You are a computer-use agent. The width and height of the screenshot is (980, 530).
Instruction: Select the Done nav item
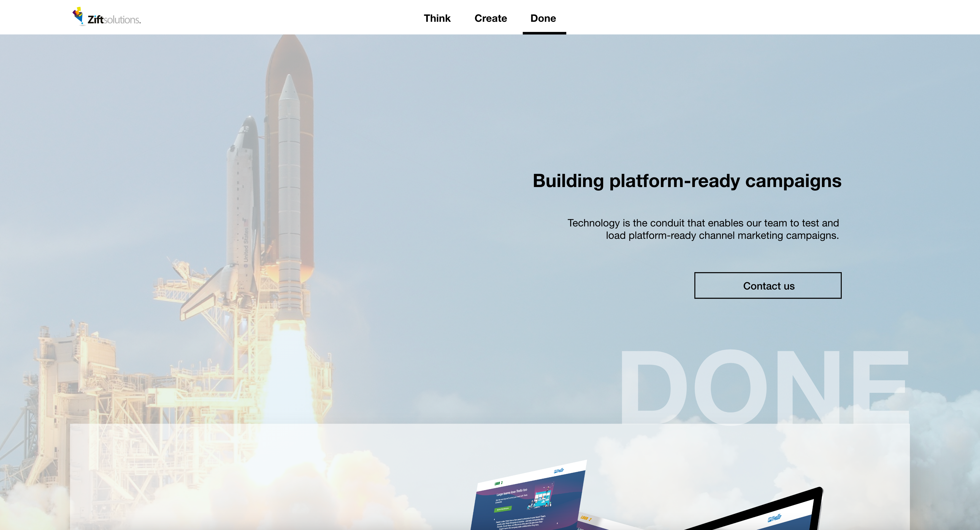(543, 18)
